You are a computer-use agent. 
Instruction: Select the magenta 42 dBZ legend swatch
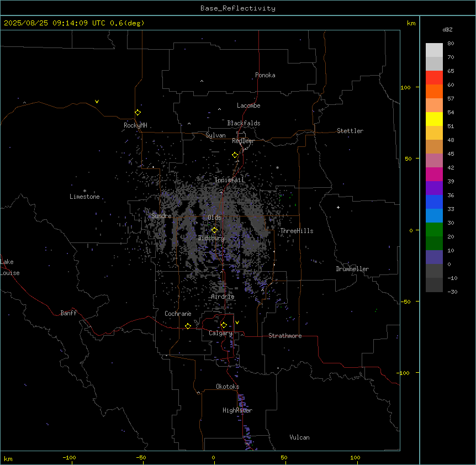click(434, 174)
